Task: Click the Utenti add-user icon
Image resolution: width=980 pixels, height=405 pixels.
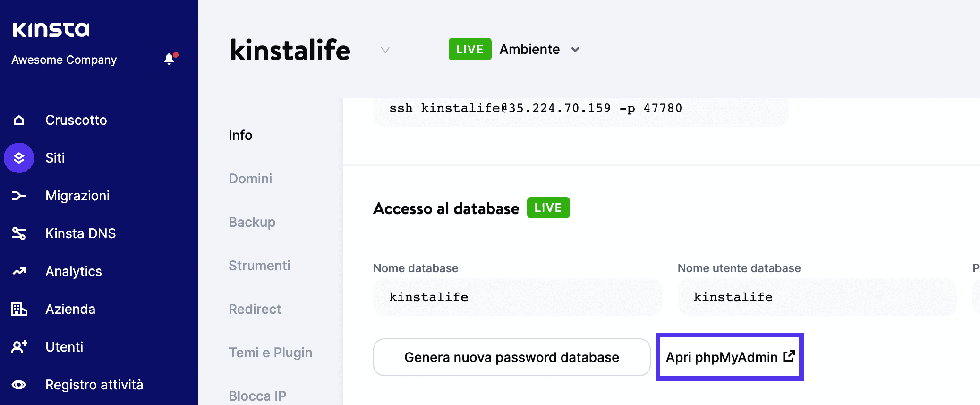Action: [x=19, y=347]
